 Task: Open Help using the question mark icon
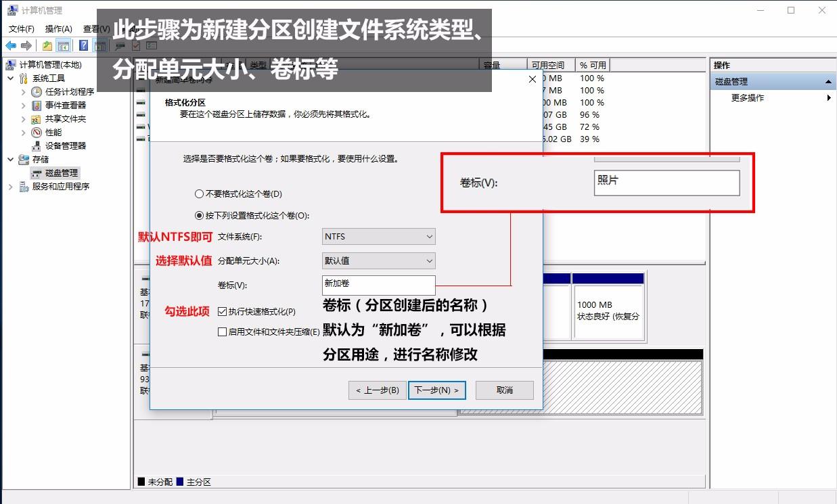click(x=83, y=46)
